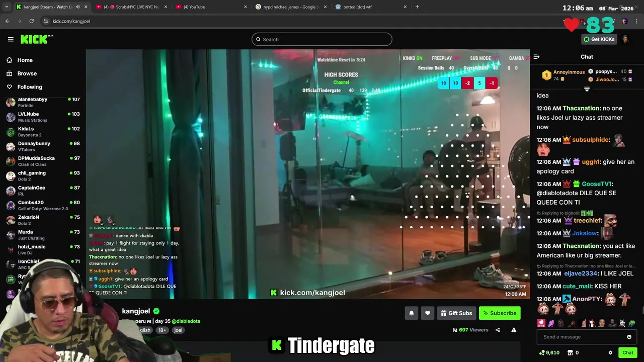Click the Subscribe button
This screenshot has width=644, height=362.
(x=500, y=313)
